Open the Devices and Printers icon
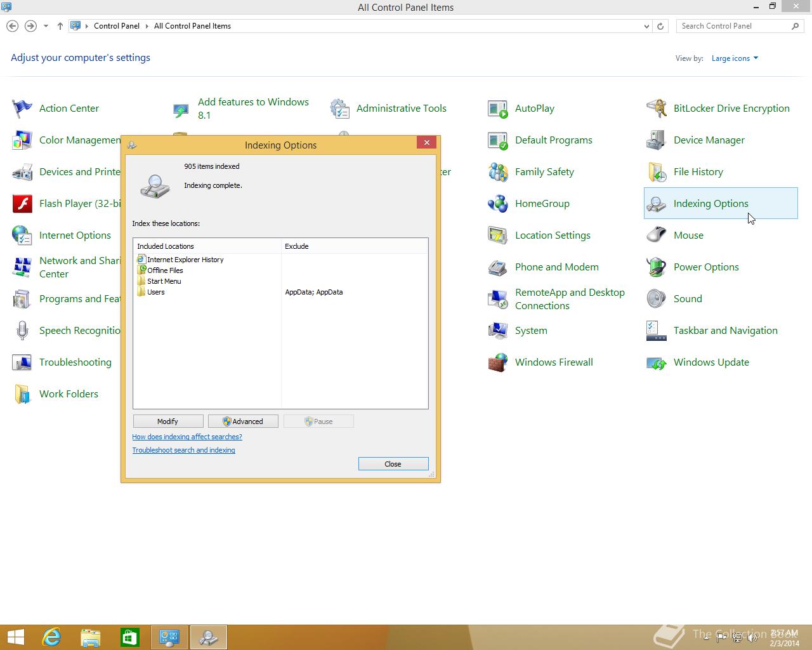The width and height of the screenshot is (812, 650). [x=22, y=172]
